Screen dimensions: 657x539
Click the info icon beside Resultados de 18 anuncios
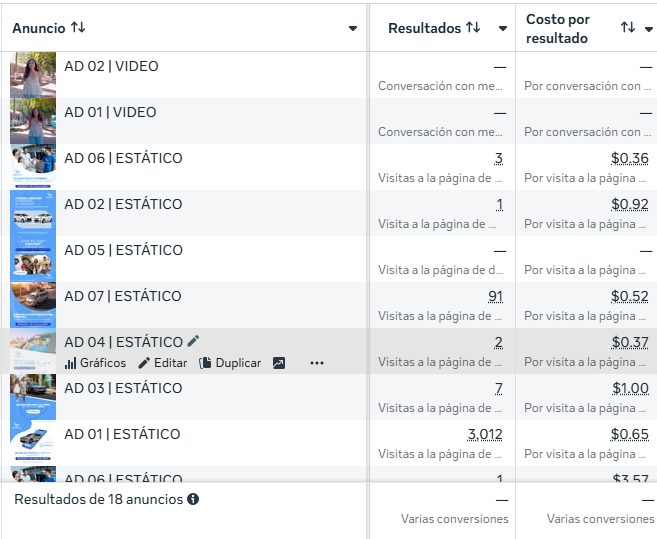point(193,498)
